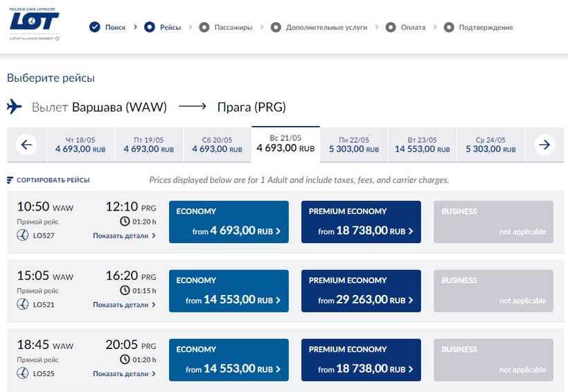This screenshot has width=568, height=392.
Task: Click the airplane departure icon
Action: pyautogui.click(x=15, y=107)
